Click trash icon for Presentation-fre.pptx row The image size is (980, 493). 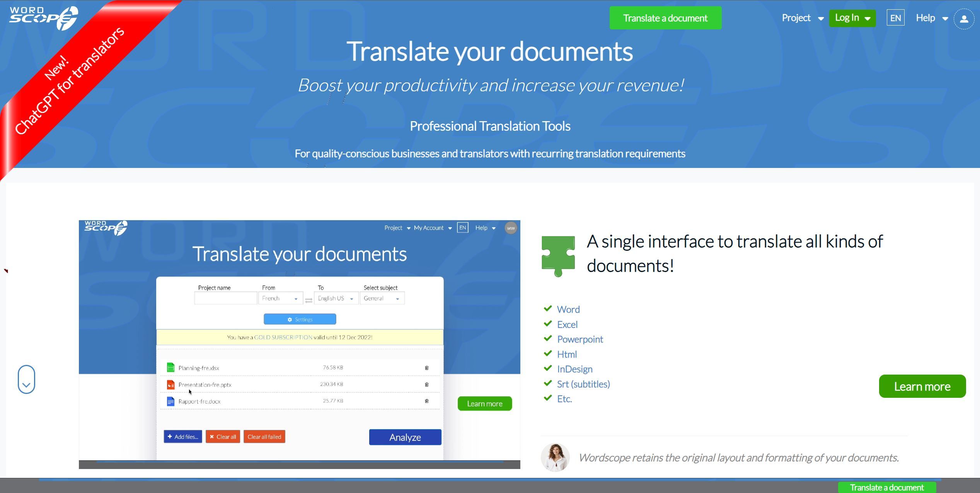click(x=427, y=384)
